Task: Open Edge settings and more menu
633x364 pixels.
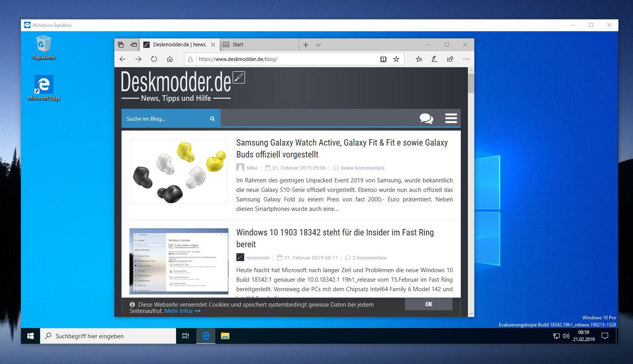Action: pyautogui.click(x=466, y=59)
